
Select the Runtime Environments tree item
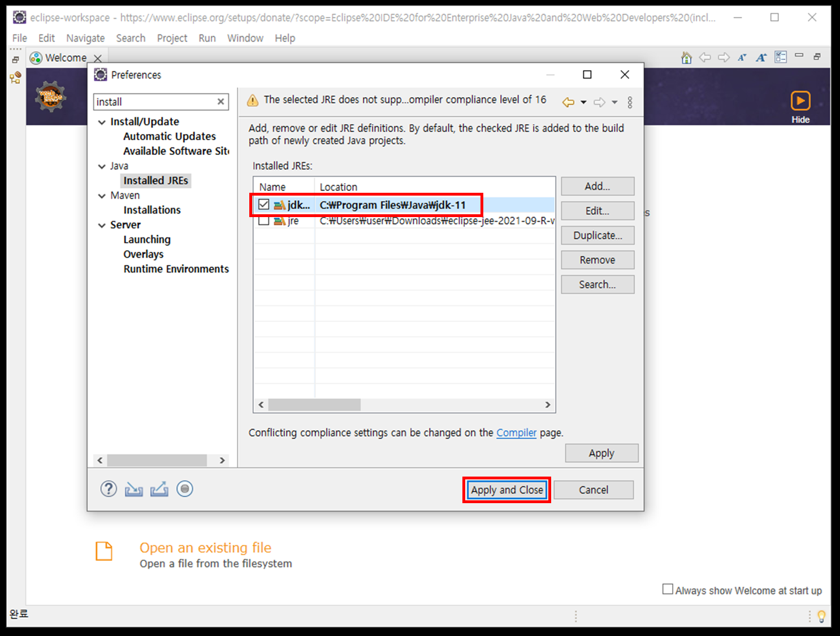176,269
